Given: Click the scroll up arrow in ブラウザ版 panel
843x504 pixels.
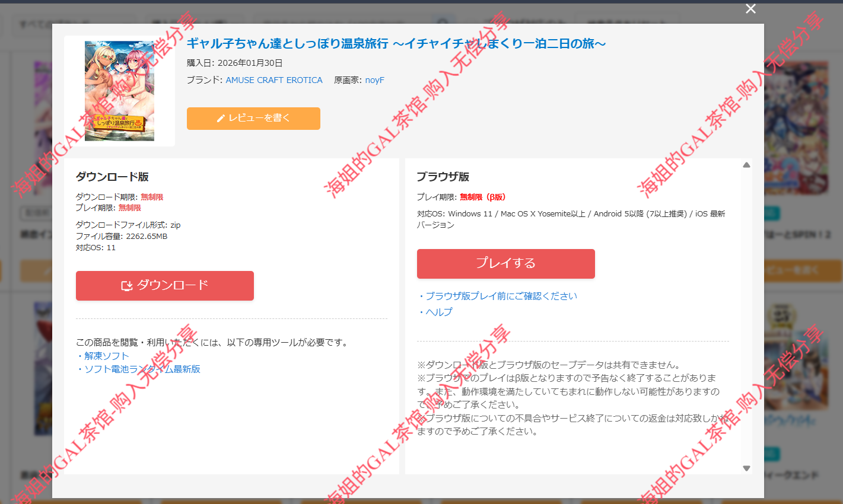Looking at the screenshot, I should point(746,165).
